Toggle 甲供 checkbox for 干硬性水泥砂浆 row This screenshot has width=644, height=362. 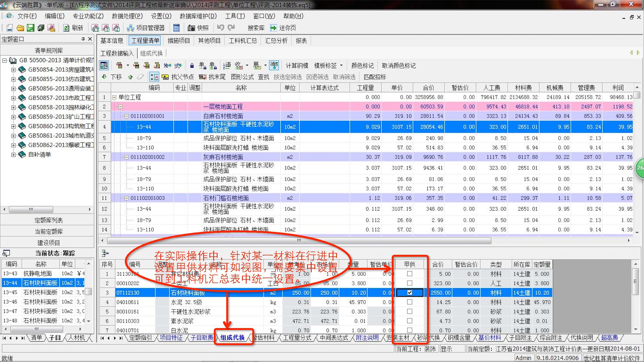pyautogui.click(x=410, y=311)
